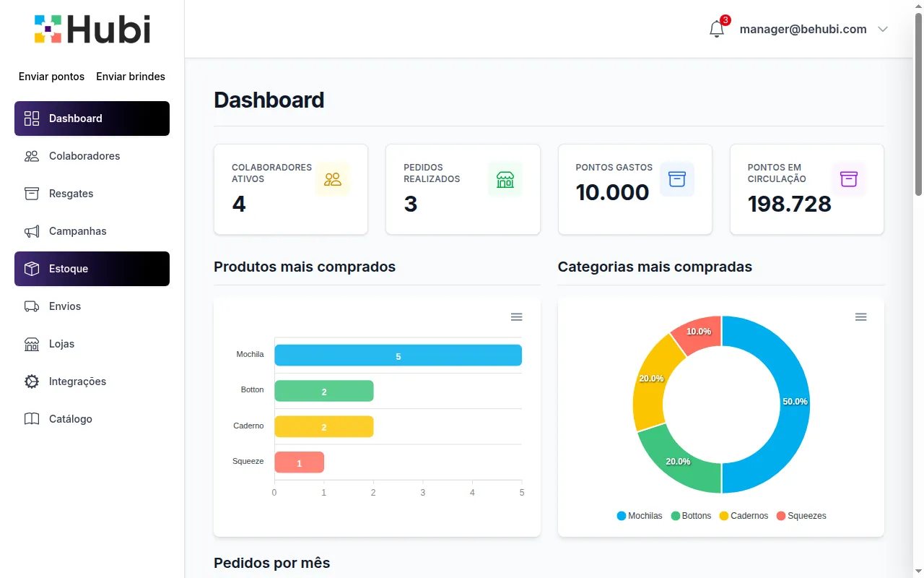This screenshot has height=578, width=924.
Task: Open the Categorias mais compradas chart menu
Action: point(860,316)
